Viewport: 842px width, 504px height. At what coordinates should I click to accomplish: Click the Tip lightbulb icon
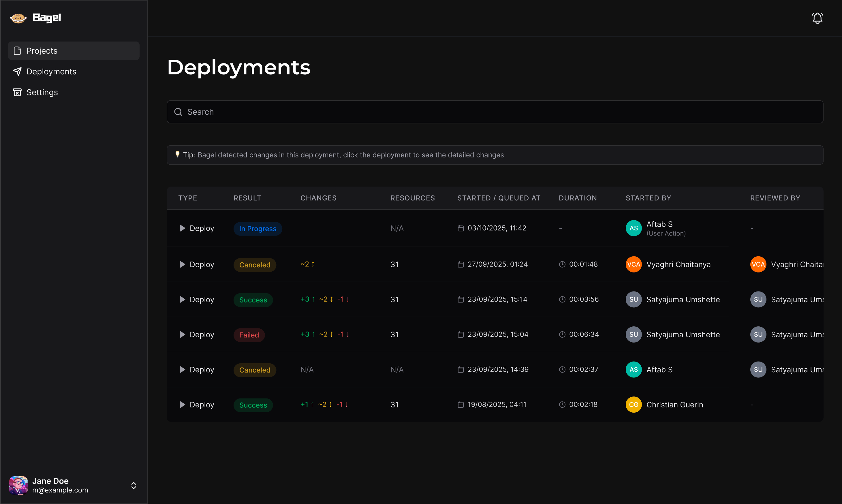[x=177, y=155]
